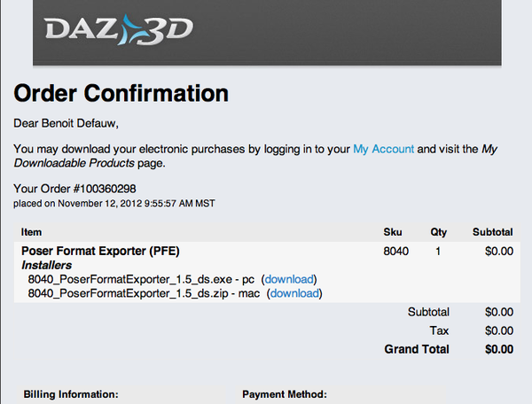Click the Qty column header
The height and width of the screenshot is (404, 532).
point(440,231)
